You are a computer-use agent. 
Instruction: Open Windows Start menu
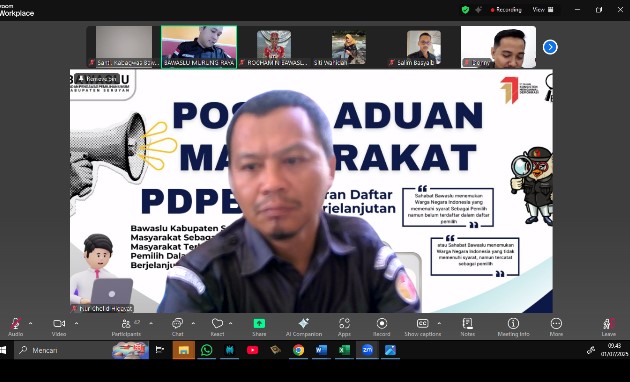click(3, 350)
